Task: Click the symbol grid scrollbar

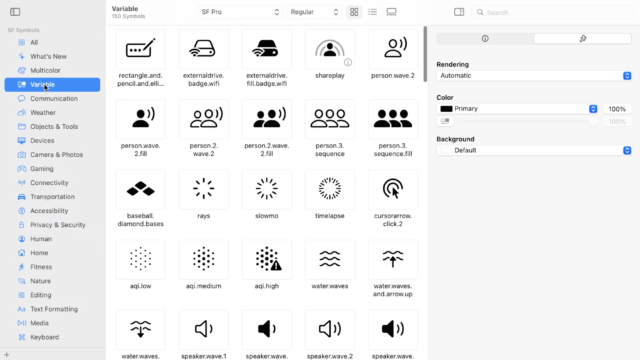Action: click(x=425, y=54)
